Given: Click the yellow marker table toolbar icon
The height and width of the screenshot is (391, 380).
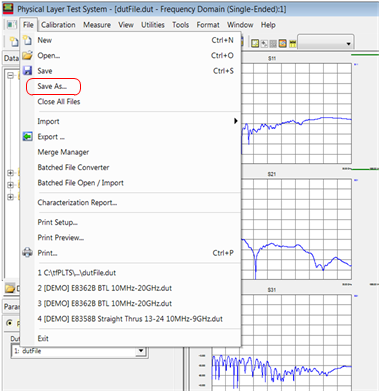Looking at the screenshot, I should 292,43.
